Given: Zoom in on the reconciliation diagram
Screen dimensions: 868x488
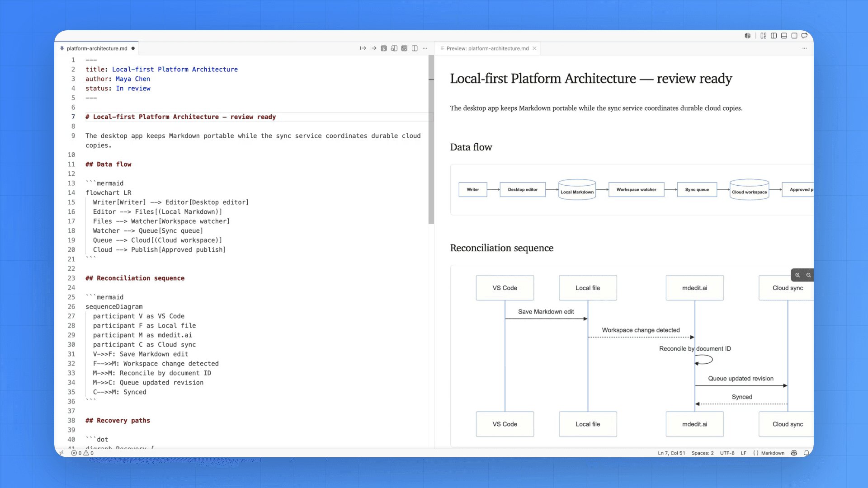Looking at the screenshot, I should (797, 275).
